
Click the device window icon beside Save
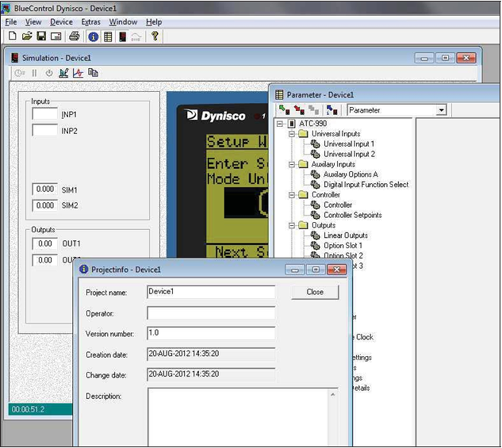point(56,36)
